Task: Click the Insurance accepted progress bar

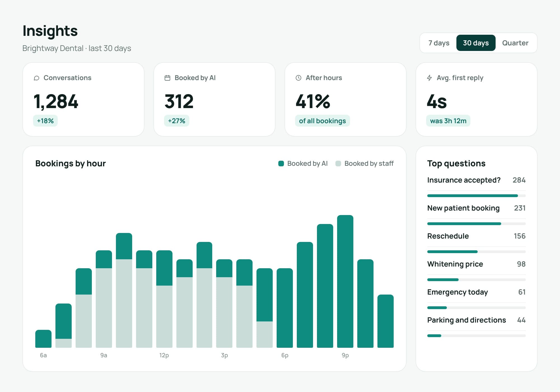Action: tap(476, 196)
